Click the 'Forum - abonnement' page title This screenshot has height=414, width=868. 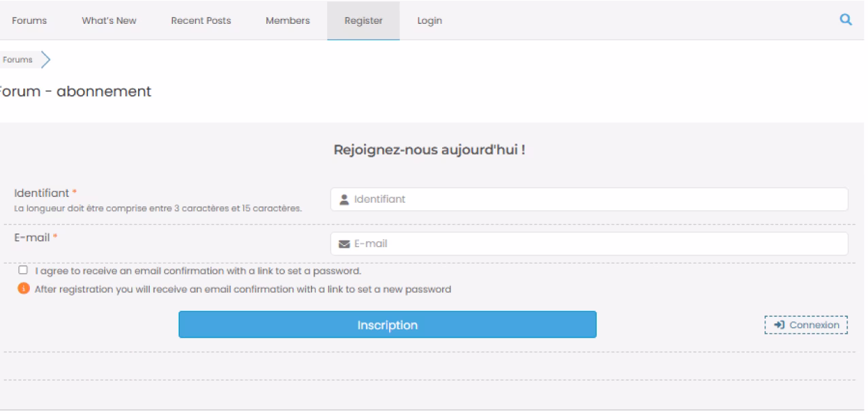(75, 91)
